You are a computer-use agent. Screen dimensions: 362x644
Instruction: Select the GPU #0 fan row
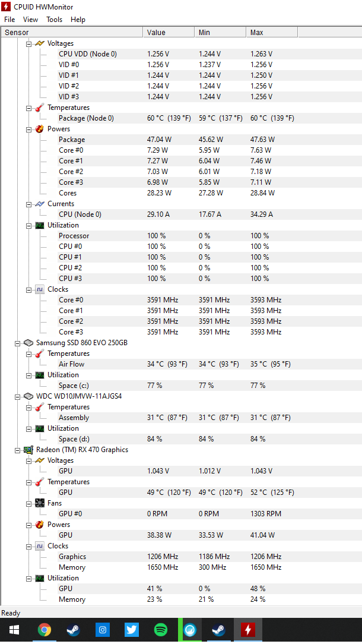(x=70, y=514)
